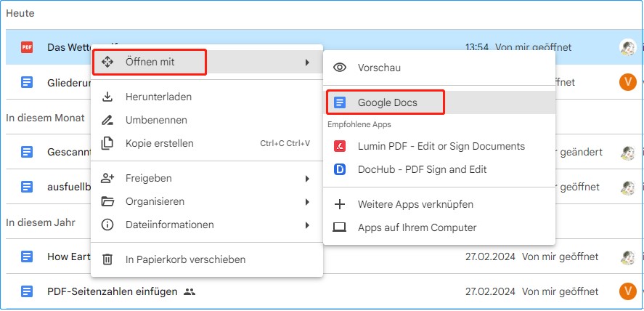Expand the arrow next to Dateiinformationen
This screenshot has height=311, width=644.
(x=307, y=225)
